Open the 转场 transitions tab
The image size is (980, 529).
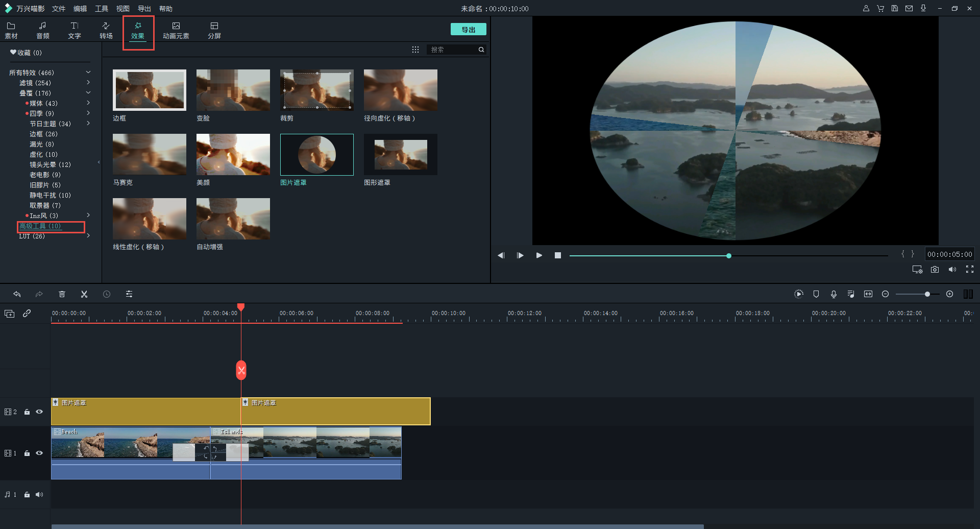[106, 30]
